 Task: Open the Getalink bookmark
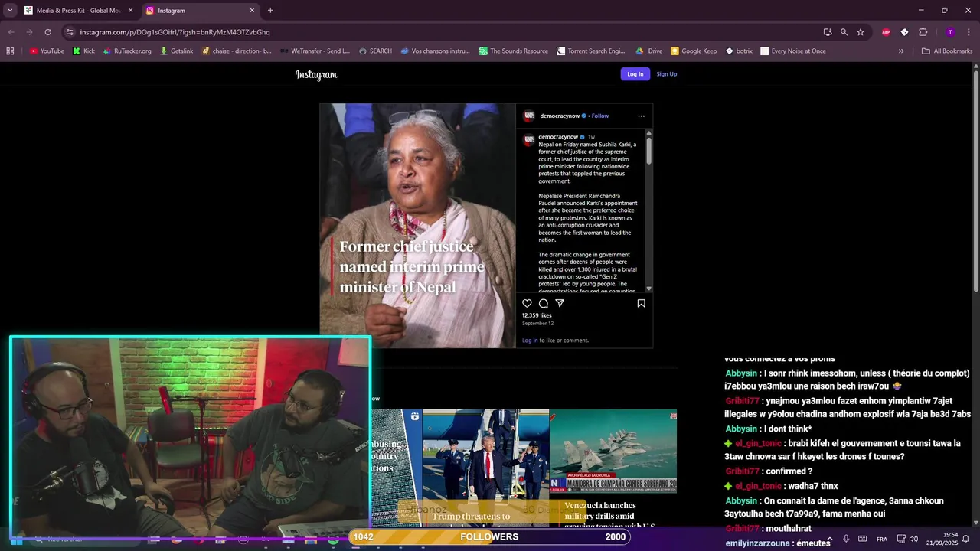(x=176, y=51)
